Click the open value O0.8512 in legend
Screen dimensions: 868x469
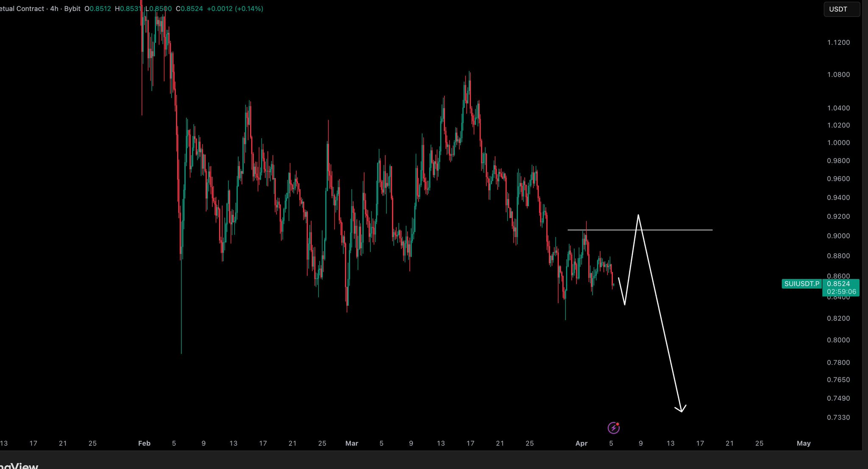(x=97, y=8)
